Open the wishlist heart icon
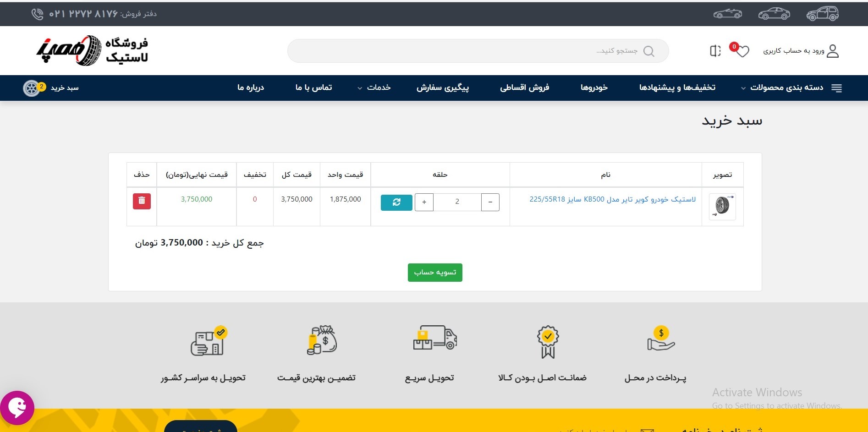The height and width of the screenshot is (432, 868). [x=742, y=51]
